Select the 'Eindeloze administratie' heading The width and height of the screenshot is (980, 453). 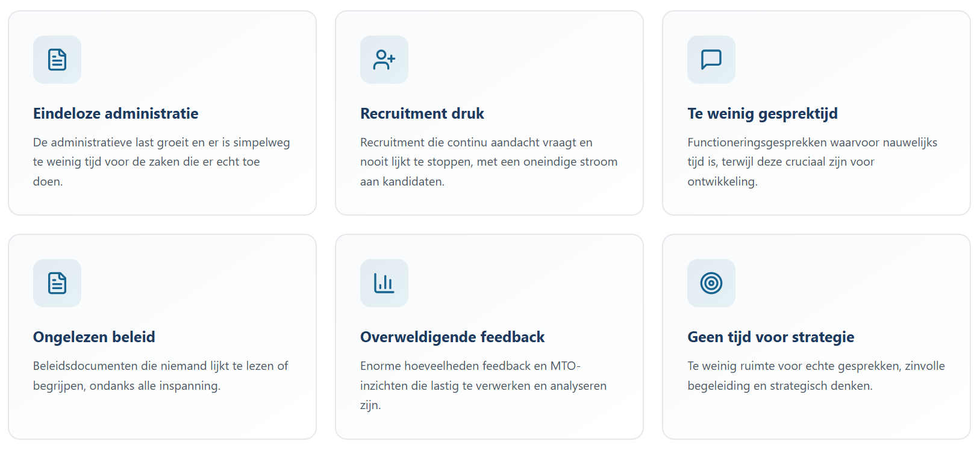coord(116,114)
